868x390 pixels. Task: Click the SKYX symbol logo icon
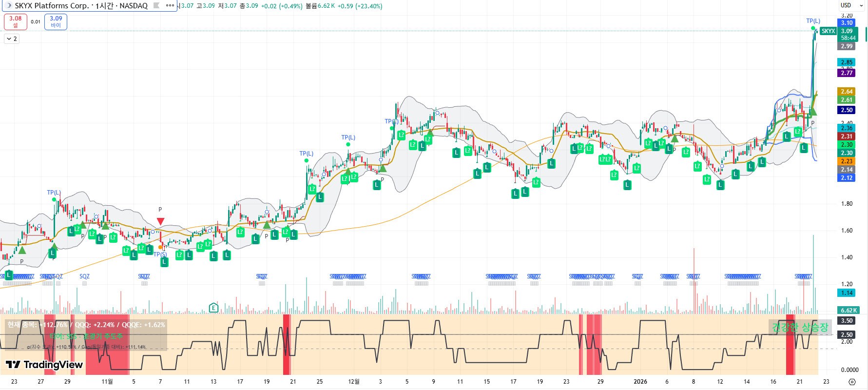click(8, 6)
